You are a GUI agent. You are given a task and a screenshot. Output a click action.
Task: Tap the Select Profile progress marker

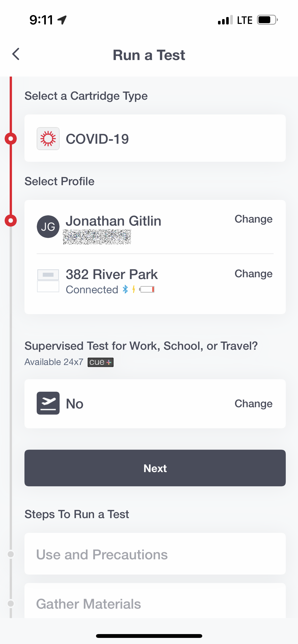[x=11, y=220]
